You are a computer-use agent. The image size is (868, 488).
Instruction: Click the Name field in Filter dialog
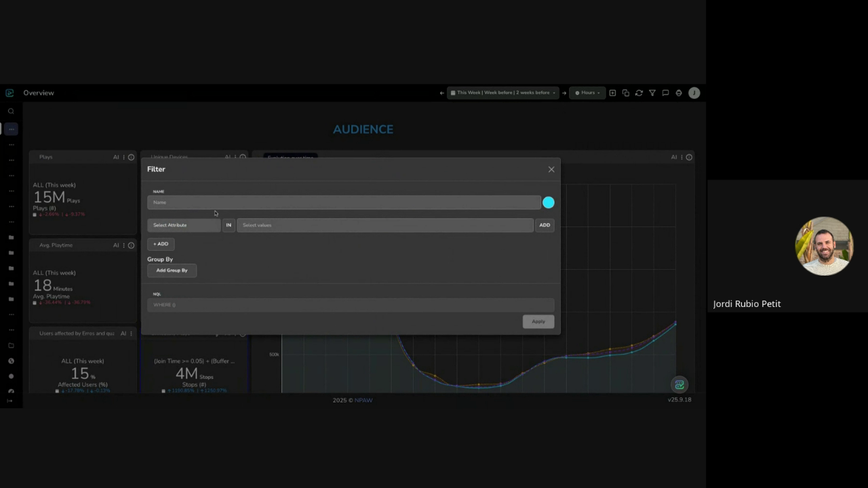(x=344, y=202)
